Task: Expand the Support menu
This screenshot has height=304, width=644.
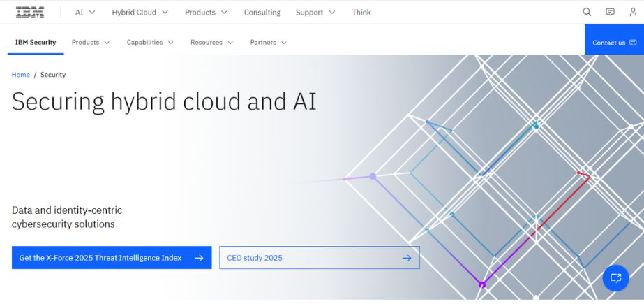Action: tap(315, 12)
